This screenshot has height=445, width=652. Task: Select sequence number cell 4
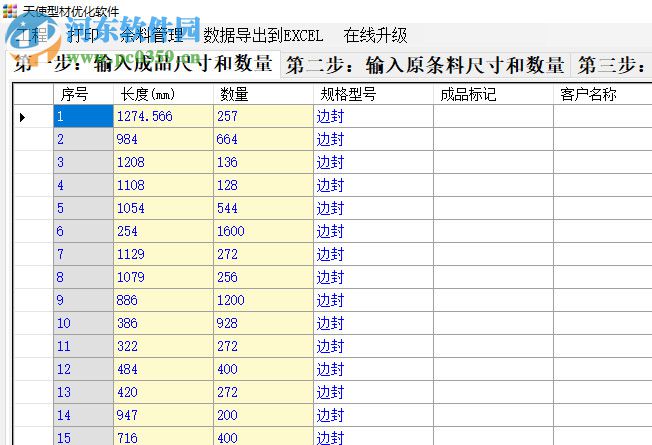[x=84, y=185]
